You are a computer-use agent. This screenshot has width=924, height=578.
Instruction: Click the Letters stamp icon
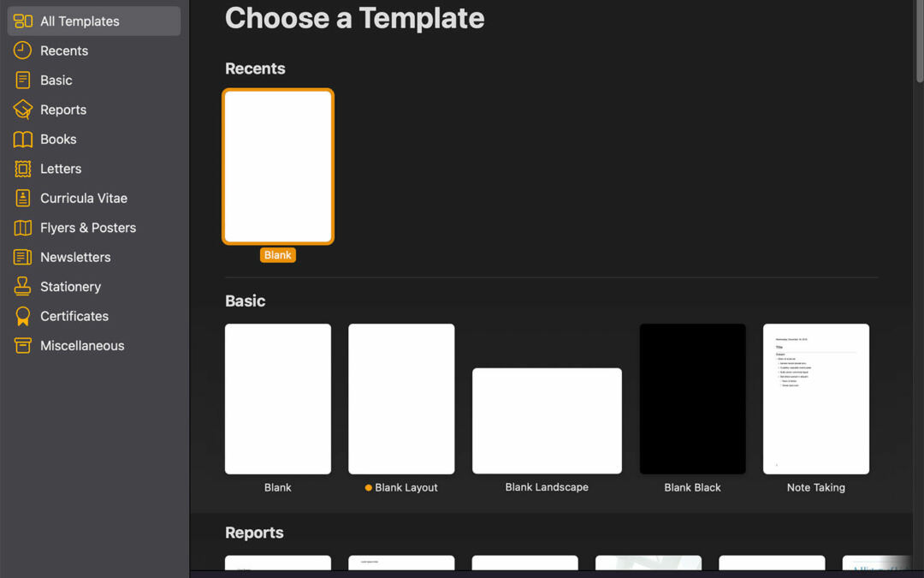coord(23,169)
